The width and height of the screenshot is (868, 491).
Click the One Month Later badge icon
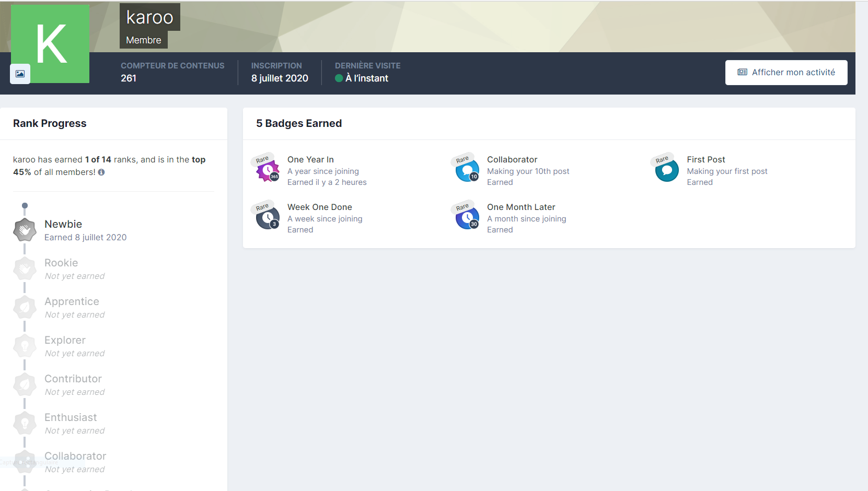[467, 218]
